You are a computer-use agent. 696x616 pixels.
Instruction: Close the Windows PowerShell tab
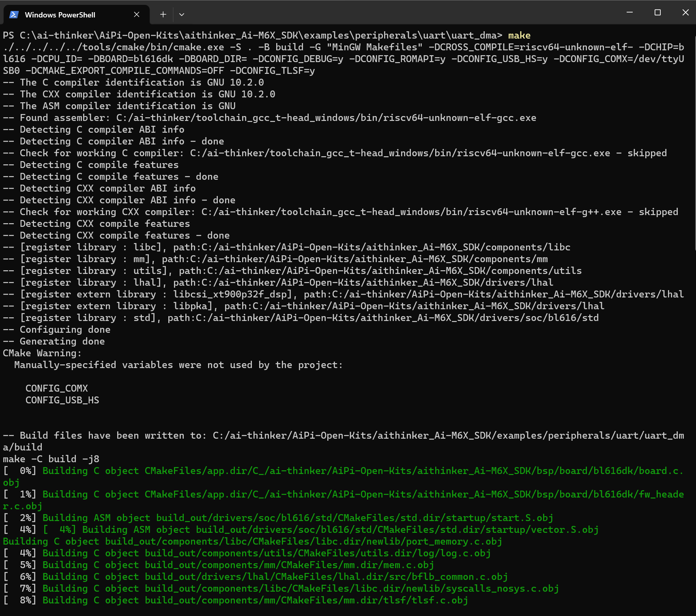pyautogui.click(x=137, y=15)
